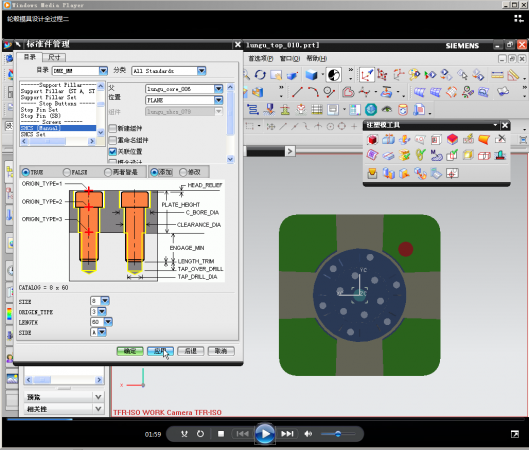Adjust the media player volume slider

point(338,434)
